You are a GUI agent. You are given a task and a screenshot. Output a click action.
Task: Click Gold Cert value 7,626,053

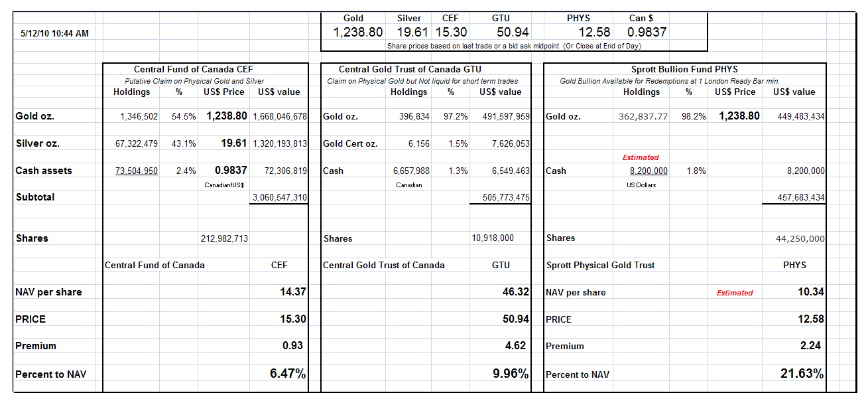coord(509,143)
